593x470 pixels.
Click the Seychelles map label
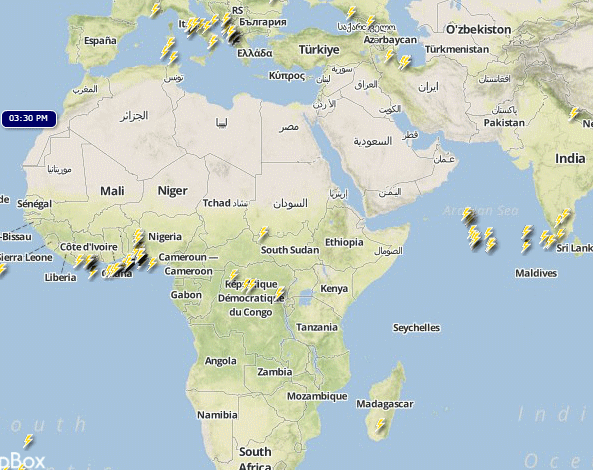tap(416, 327)
